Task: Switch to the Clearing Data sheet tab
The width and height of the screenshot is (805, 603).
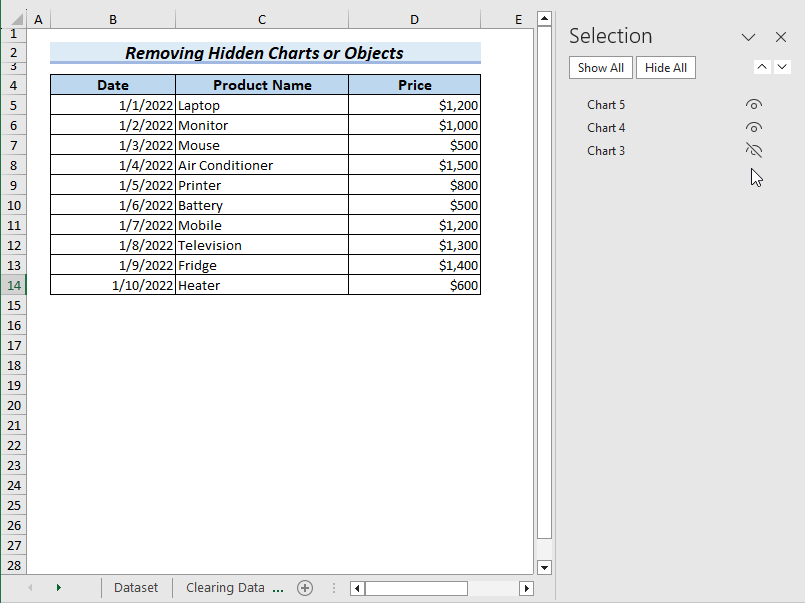Action: (226, 588)
